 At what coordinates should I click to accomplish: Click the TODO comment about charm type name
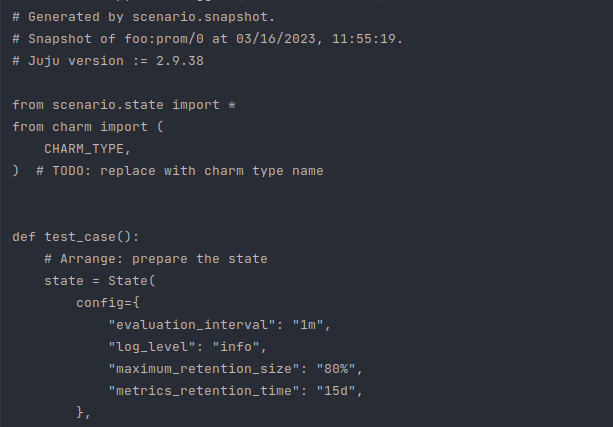coord(180,171)
